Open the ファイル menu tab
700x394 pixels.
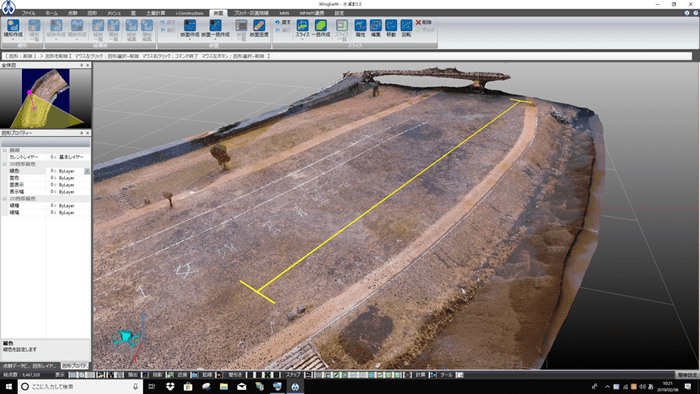pos(28,13)
